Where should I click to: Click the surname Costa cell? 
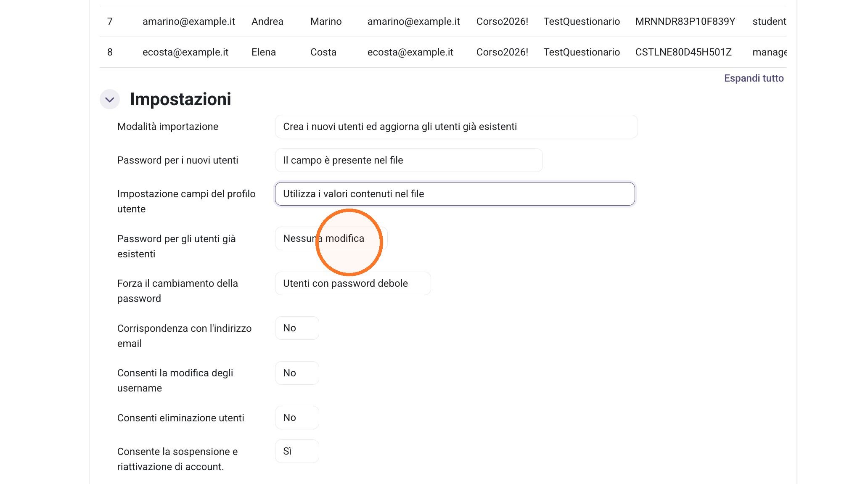(x=323, y=52)
